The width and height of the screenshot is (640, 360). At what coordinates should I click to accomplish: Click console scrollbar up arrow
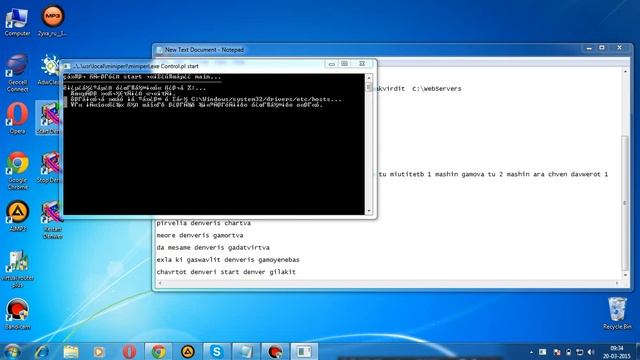tap(369, 78)
